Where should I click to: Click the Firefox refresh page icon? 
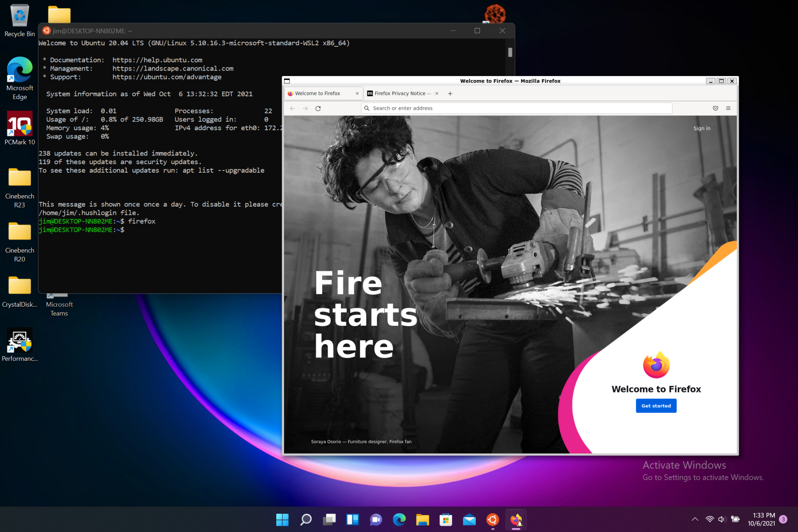pos(318,108)
